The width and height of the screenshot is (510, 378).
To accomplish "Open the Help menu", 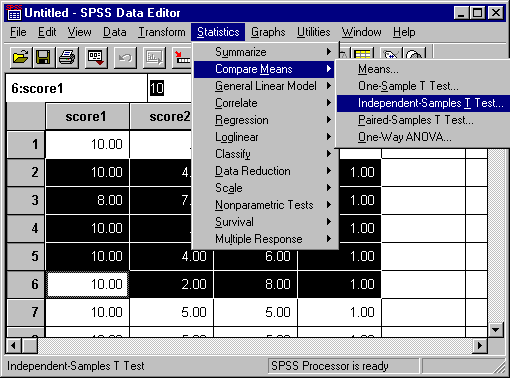I will coord(404,32).
